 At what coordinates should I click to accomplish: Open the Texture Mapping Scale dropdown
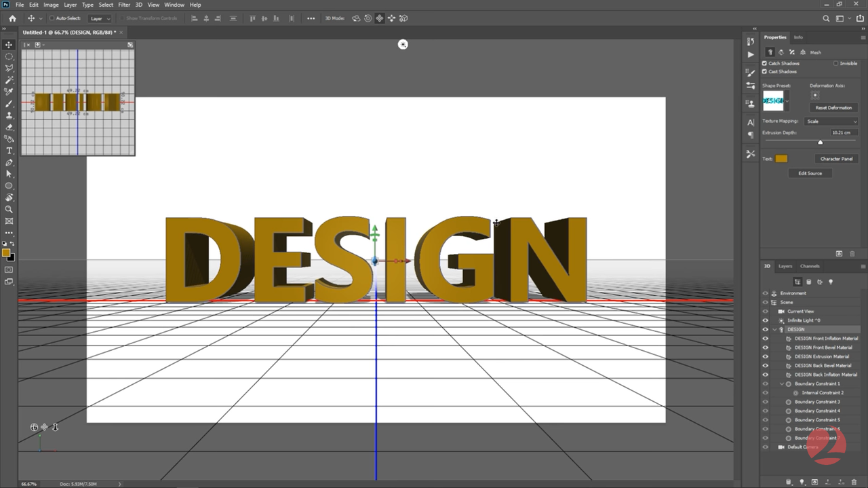pyautogui.click(x=831, y=121)
